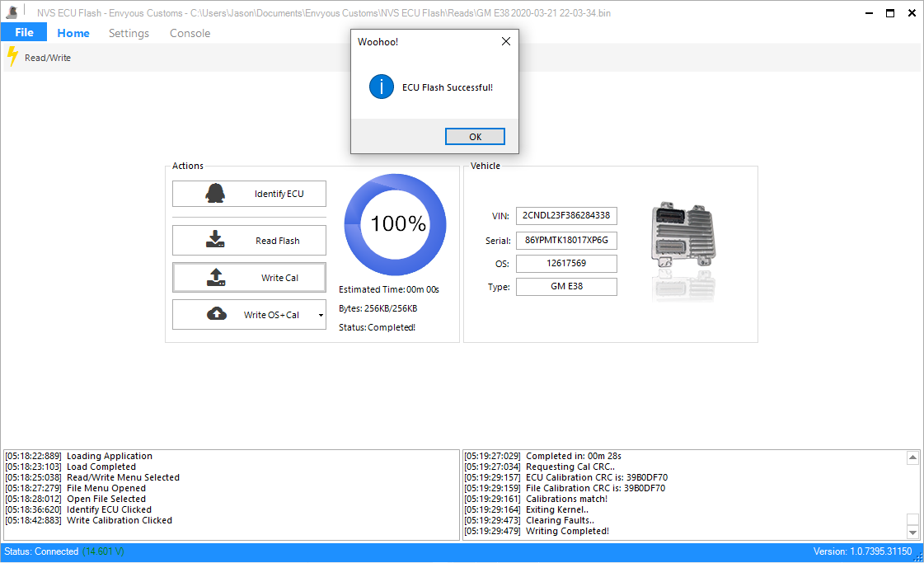Viewport: 924px width, 563px height.
Task: Click the ECU module image
Action: (683, 235)
